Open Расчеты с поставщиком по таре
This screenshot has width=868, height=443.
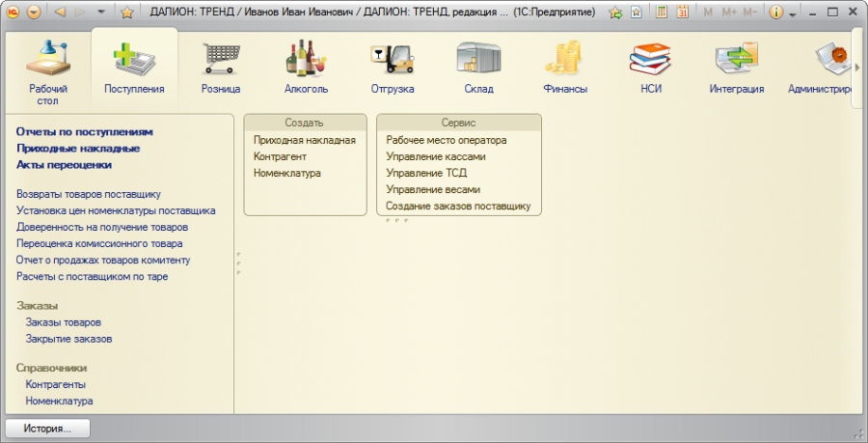[92, 276]
